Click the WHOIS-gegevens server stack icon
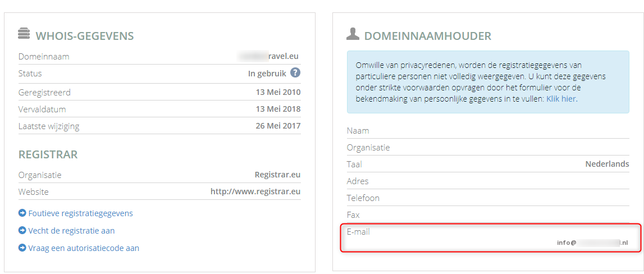The height and width of the screenshot is (274, 644). (x=24, y=34)
